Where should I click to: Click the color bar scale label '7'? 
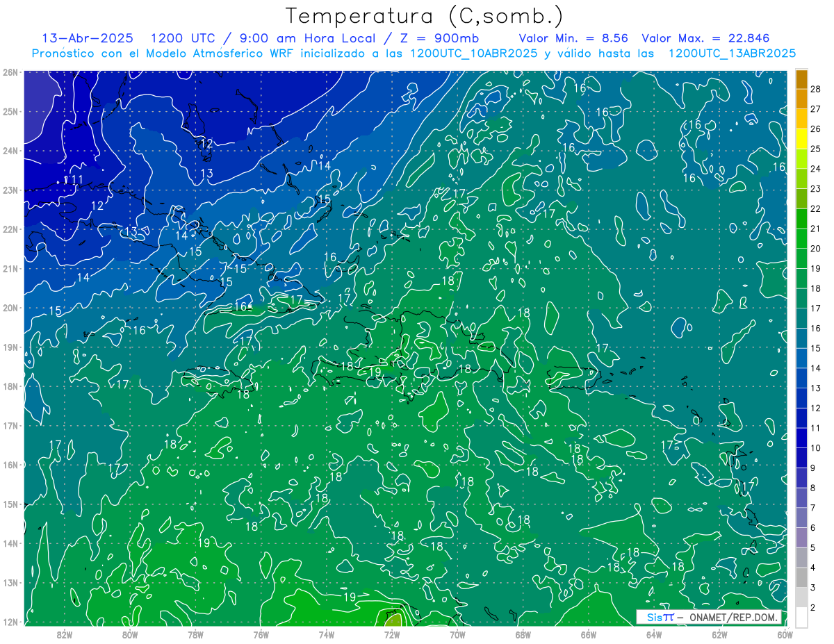813,508
